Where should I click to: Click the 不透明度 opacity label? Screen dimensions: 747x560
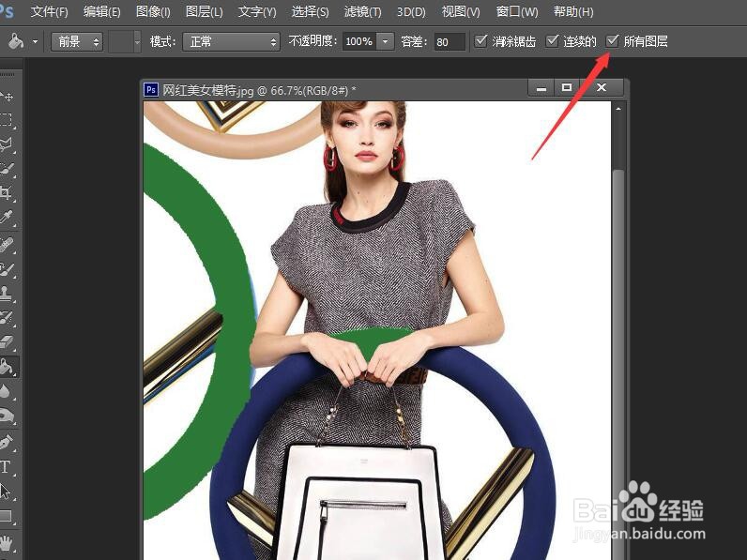313,41
